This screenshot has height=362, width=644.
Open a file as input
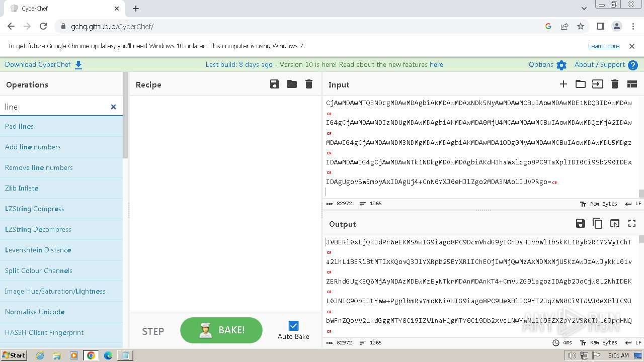(598, 84)
